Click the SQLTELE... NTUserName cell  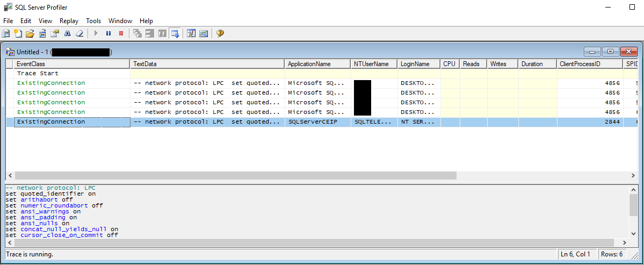374,122
